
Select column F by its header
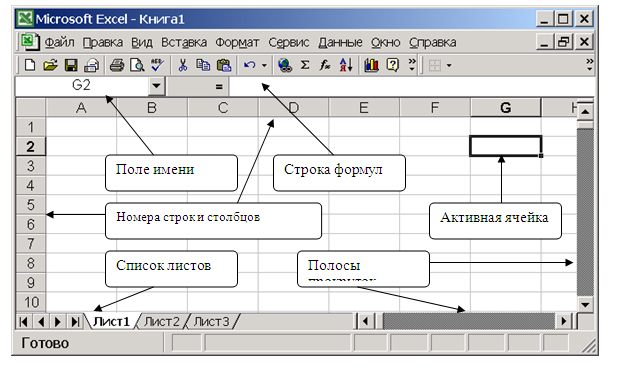point(435,107)
